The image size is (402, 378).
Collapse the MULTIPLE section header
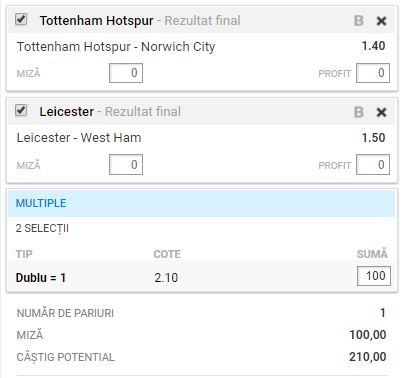coord(201,203)
